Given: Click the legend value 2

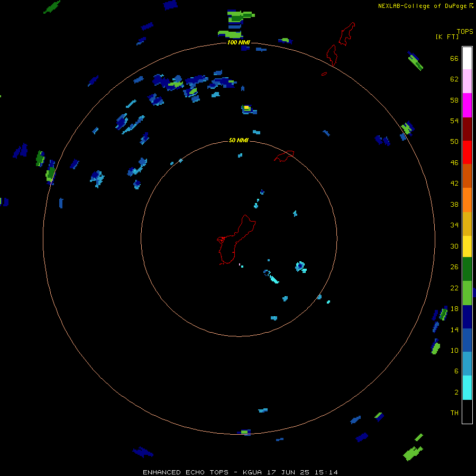Looking at the screenshot, I should (x=456, y=392).
